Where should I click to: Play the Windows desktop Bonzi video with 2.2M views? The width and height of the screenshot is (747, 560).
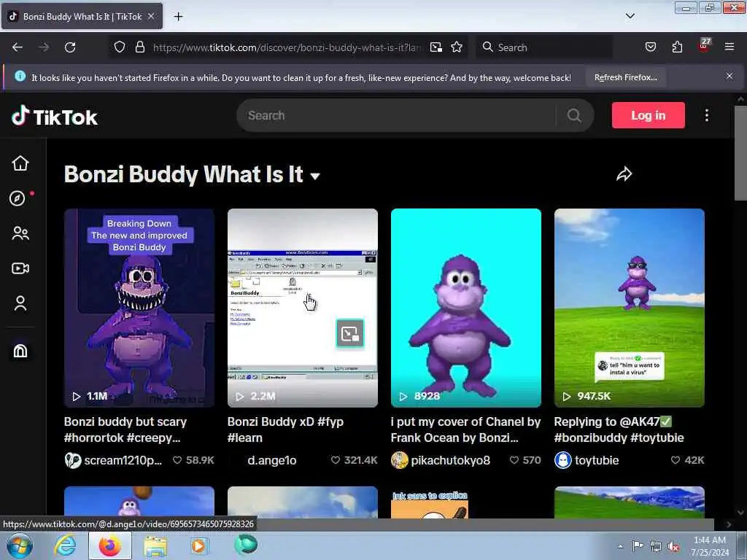303,308
